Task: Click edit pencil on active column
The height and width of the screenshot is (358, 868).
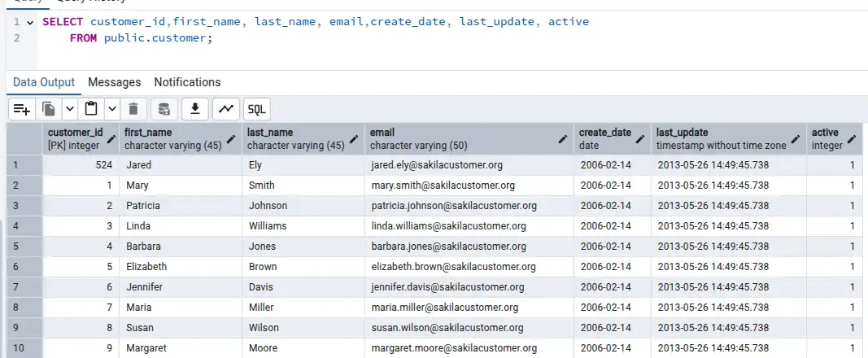Action: (853, 139)
